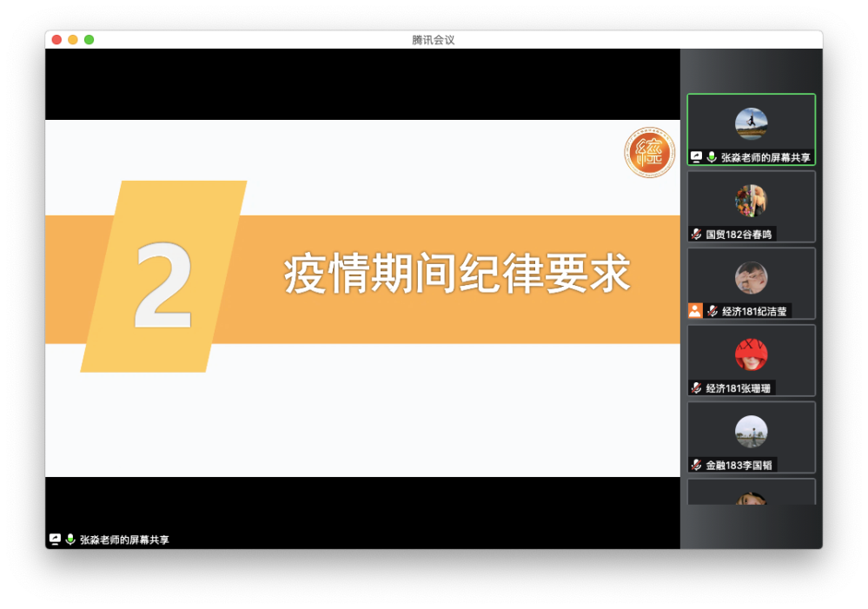The width and height of the screenshot is (868, 609).
Task: Click the slide title 疫情期间纪律要求
Action: pyautogui.click(x=456, y=275)
